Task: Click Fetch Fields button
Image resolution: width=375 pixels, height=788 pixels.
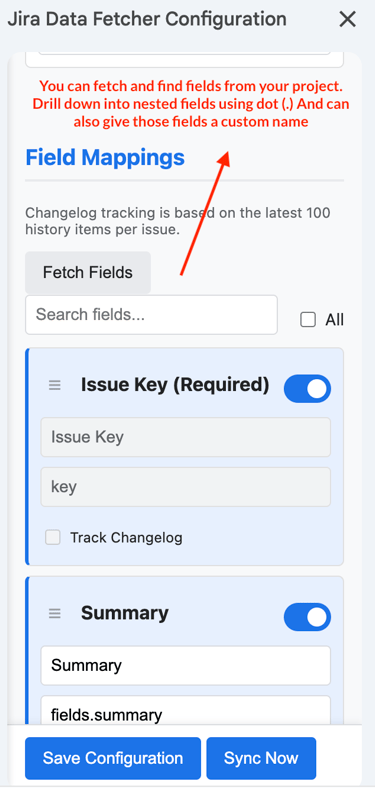Action: (88, 272)
